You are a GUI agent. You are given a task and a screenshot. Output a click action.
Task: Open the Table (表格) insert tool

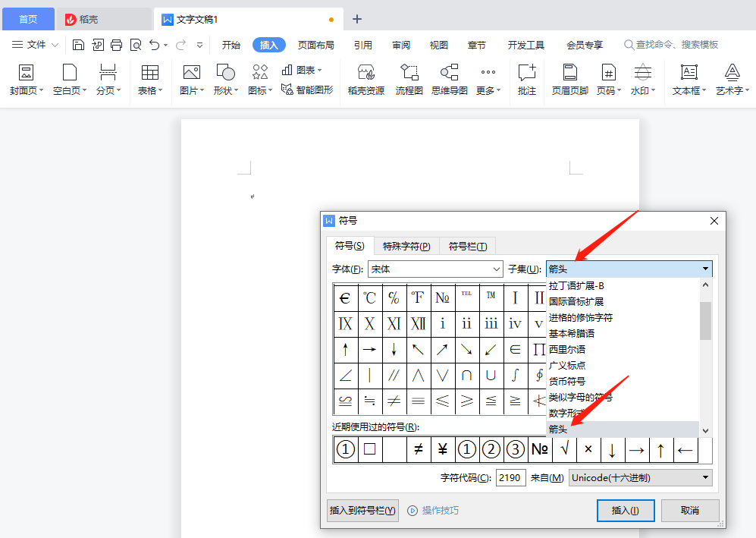pos(150,80)
